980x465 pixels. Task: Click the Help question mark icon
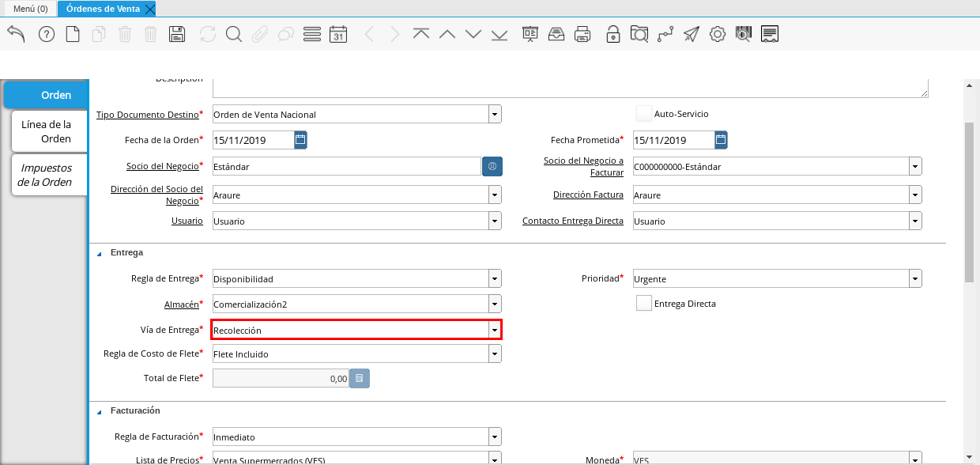tap(47, 34)
